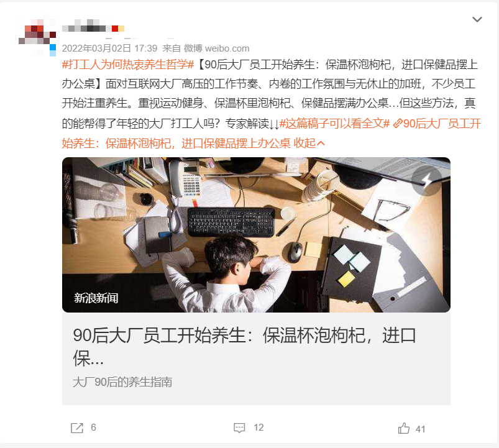This screenshot has height=448, width=499.
Task: Click the comment count 12
Action: (x=259, y=427)
